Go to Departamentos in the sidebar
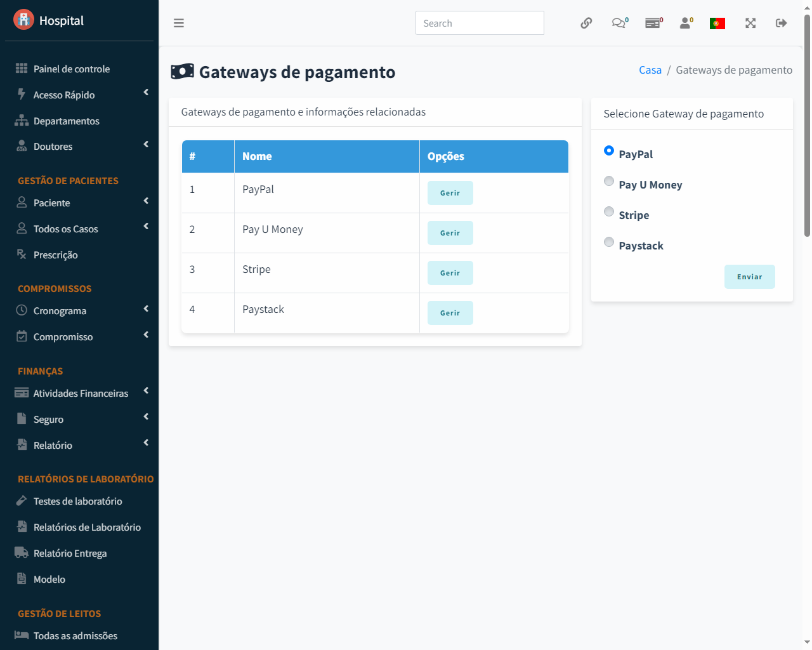 (66, 121)
